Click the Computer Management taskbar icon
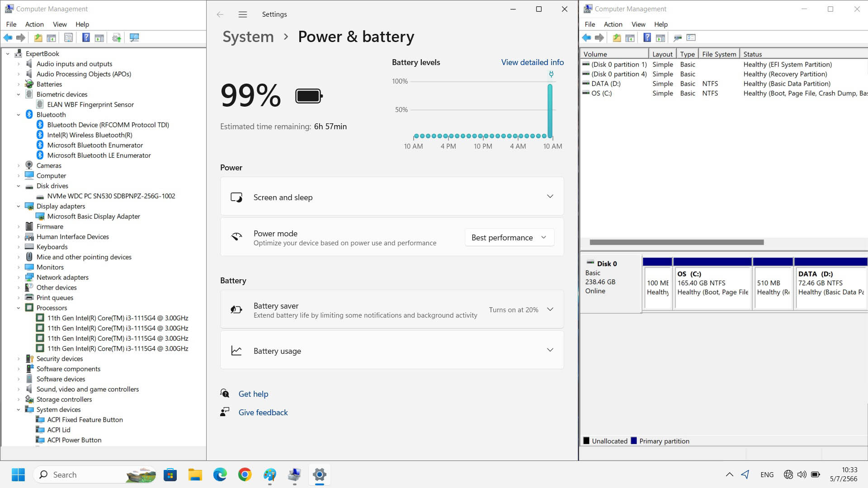 [x=295, y=475]
